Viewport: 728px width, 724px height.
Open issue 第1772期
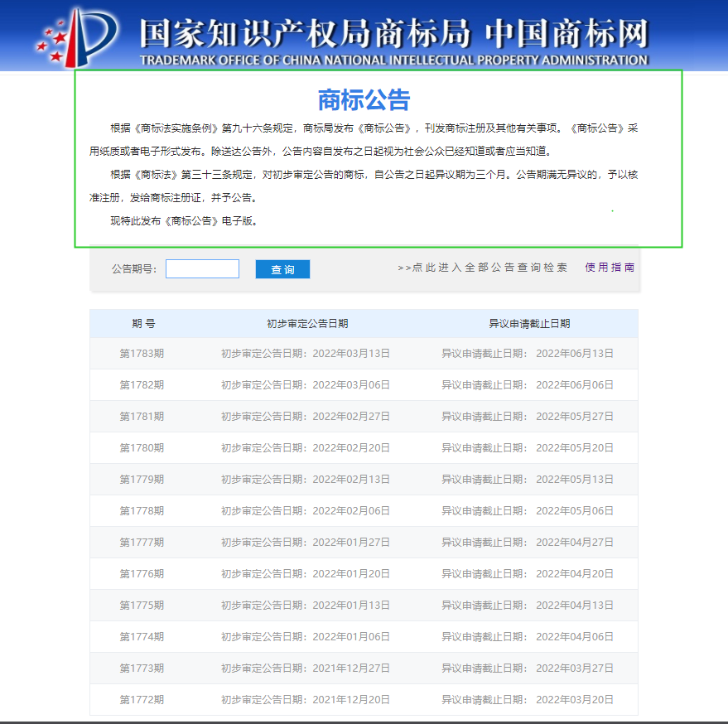tap(142, 700)
